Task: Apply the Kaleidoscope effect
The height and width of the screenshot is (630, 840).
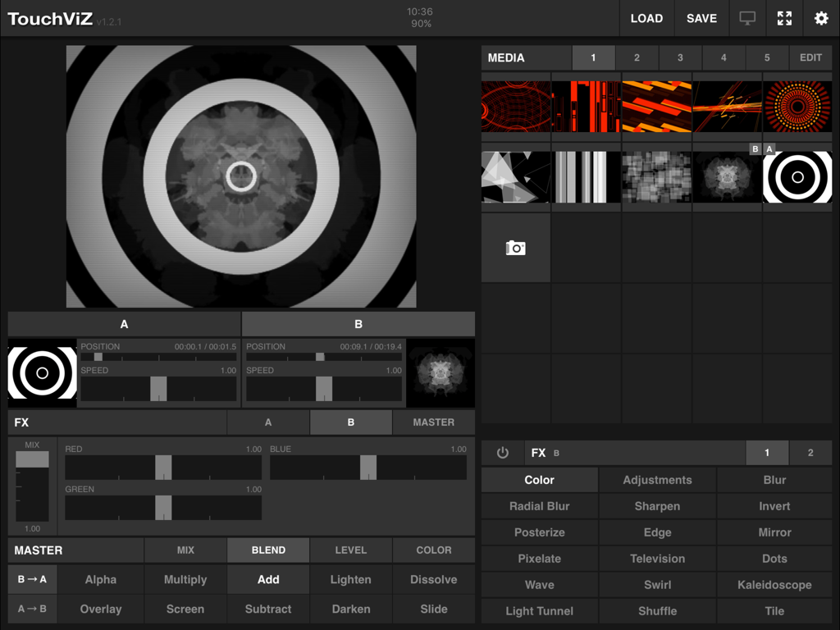Action: [774, 585]
